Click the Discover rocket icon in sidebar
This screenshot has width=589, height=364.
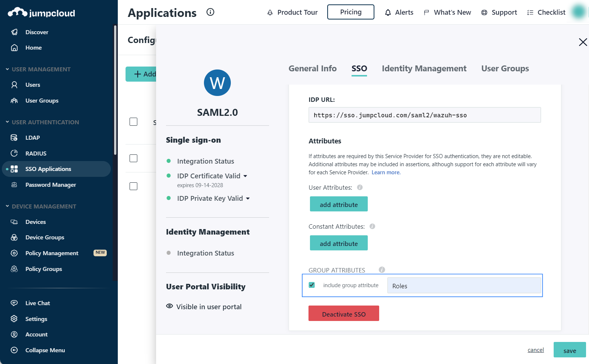coord(14,32)
